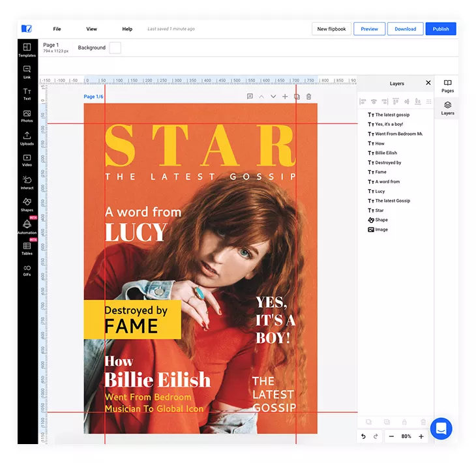Open the File menu
This screenshot has height=463, width=476.
57,29
